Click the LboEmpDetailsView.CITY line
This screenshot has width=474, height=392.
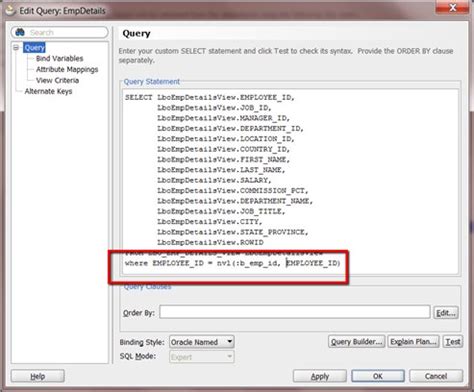point(210,222)
